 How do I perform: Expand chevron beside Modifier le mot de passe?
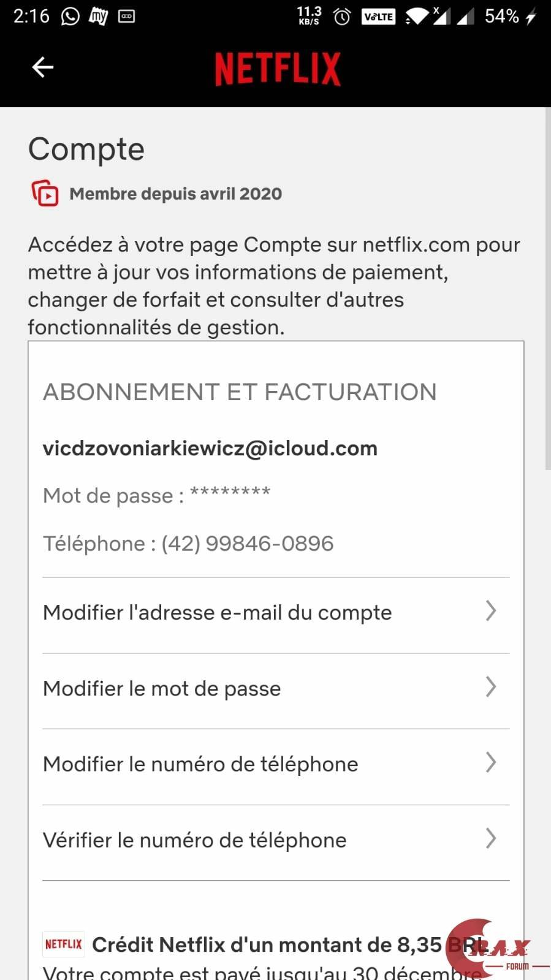(490, 687)
